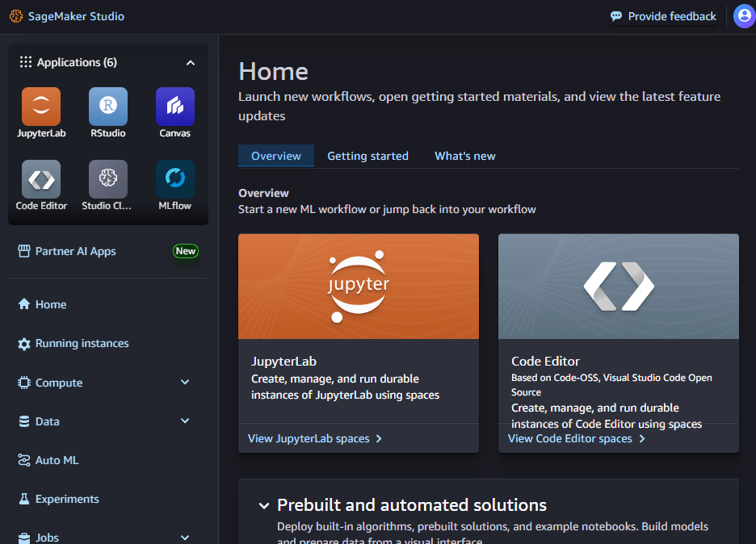Click the Partner AI Apps storefront icon

[x=24, y=251]
